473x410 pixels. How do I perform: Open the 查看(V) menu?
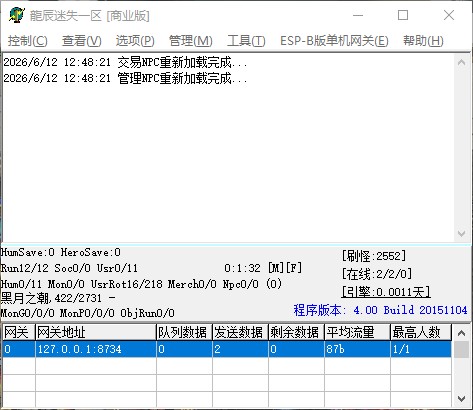(x=82, y=41)
